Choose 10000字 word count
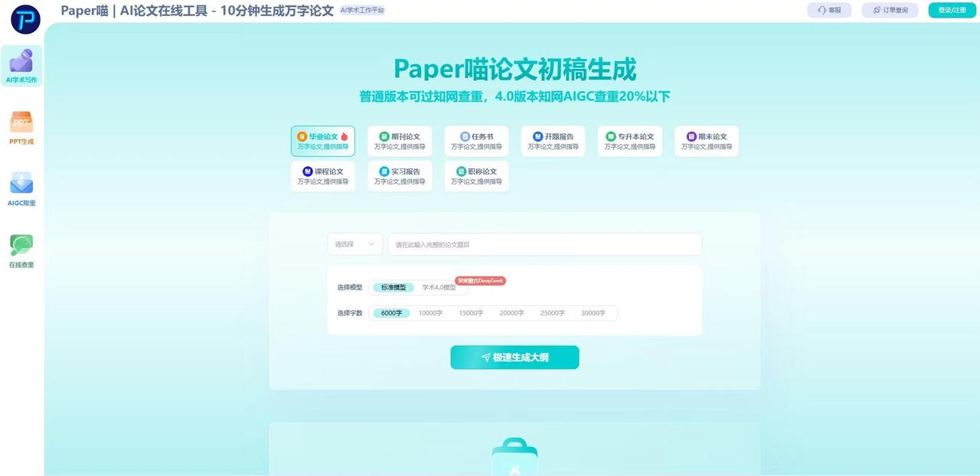Image resolution: width=980 pixels, height=476 pixels. [430, 313]
